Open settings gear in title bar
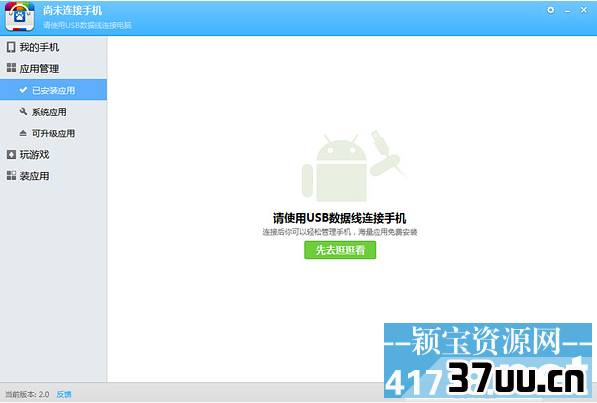597x403 pixels. 551,10
